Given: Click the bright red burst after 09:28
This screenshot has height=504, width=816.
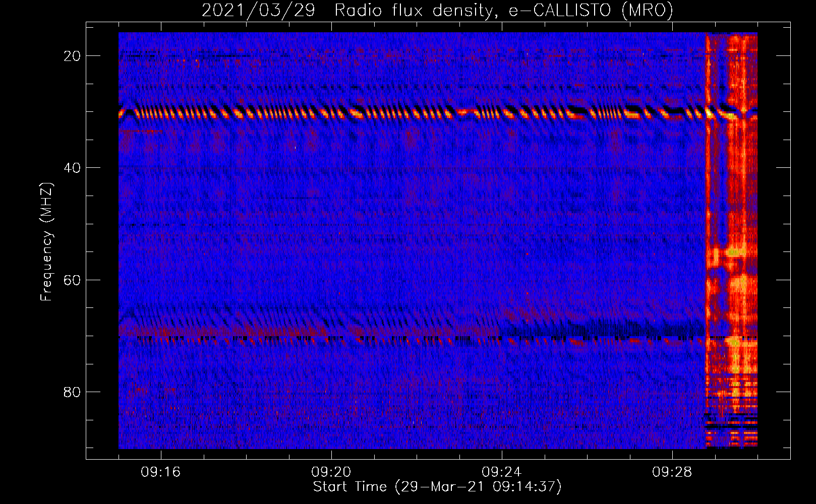Looking at the screenshot, I should [x=731, y=240].
